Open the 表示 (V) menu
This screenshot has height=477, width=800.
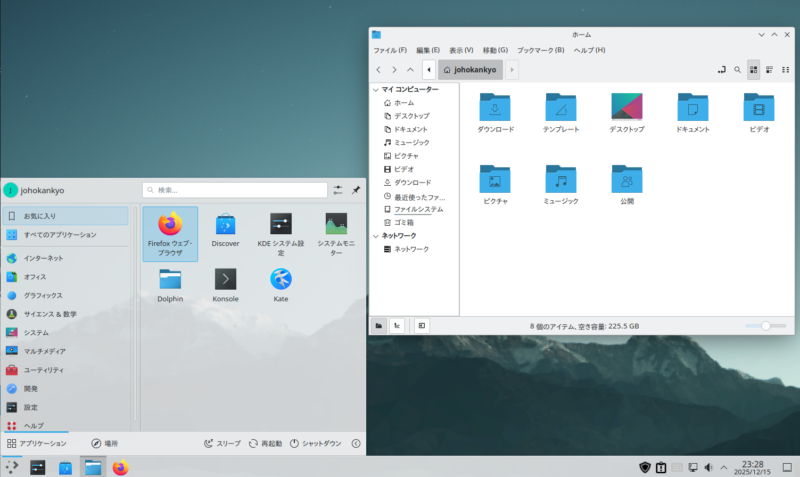coord(461,50)
